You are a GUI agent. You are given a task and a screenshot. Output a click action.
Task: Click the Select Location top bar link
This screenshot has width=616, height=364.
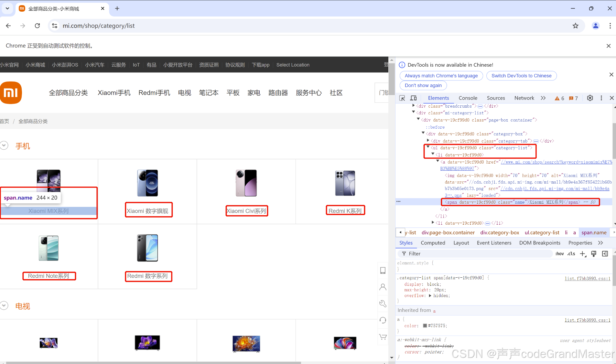click(293, 65)
